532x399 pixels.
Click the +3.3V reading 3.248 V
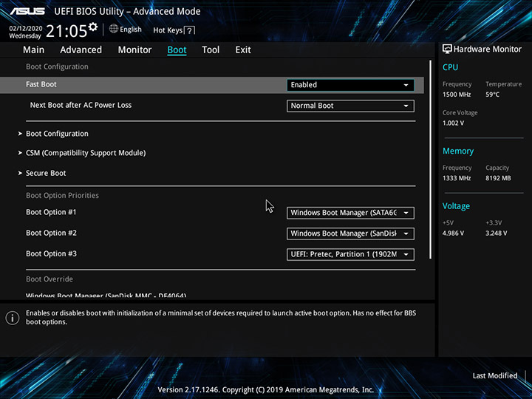[x=497, y=233]
